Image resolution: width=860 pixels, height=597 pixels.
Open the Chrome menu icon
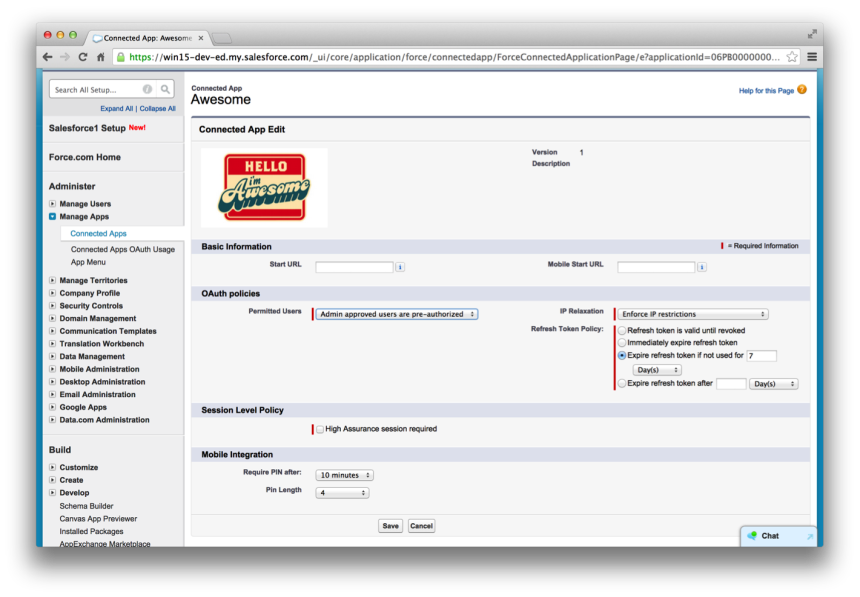[x=812, y=57]
